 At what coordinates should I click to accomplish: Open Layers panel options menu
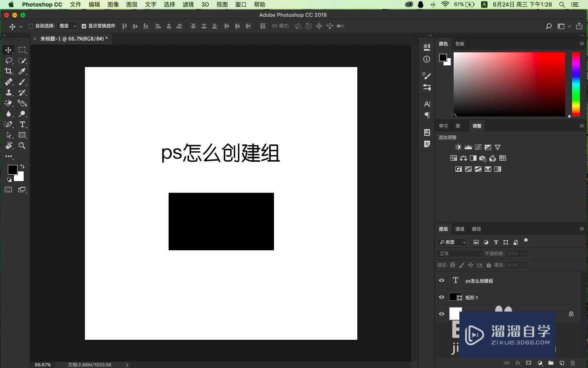pyautogui.click(x=582, y=229)
